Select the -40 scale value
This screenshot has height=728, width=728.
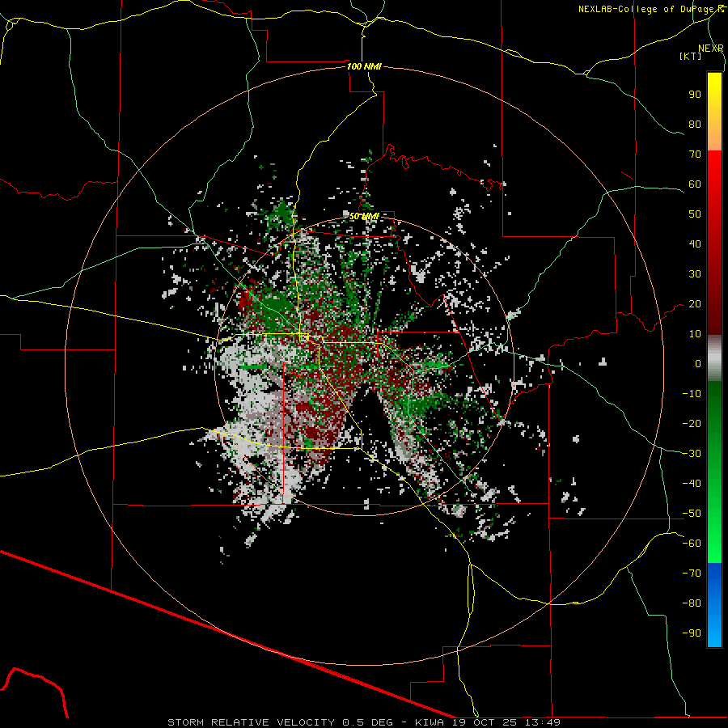[692, 484]
